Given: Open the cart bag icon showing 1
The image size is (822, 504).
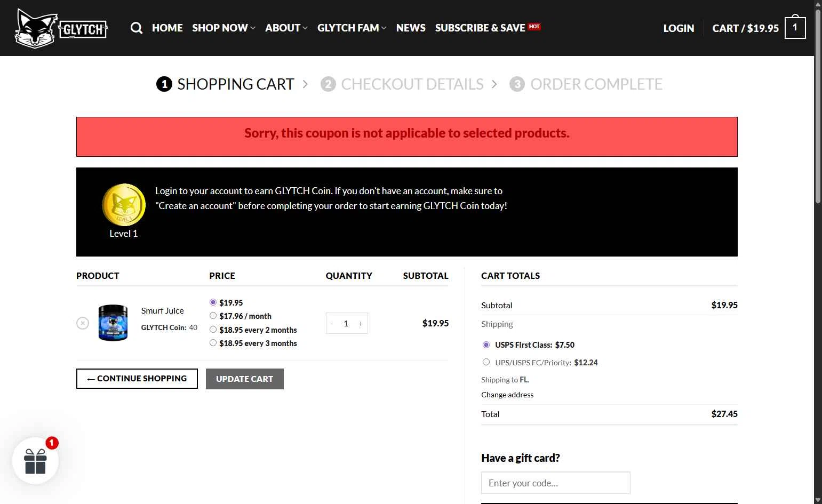Looking at the screenshot, I should coord(795,27).
